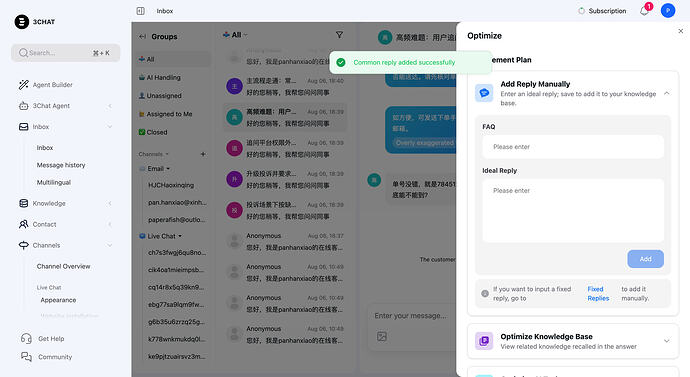Expand the 3Chat Agent menu chevron
The height and width of the screenshot is (377, 690).
(110, 106)
